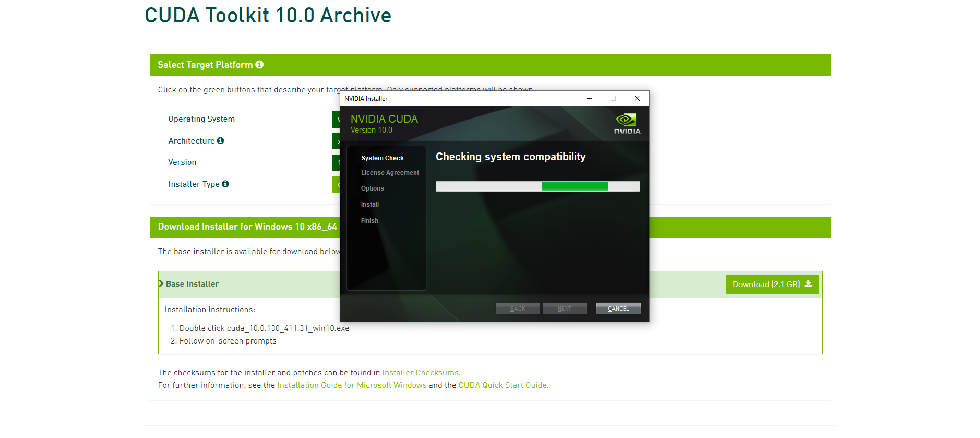Select the System Check installer step
This screenshot has width=980, height=438.
383,158
